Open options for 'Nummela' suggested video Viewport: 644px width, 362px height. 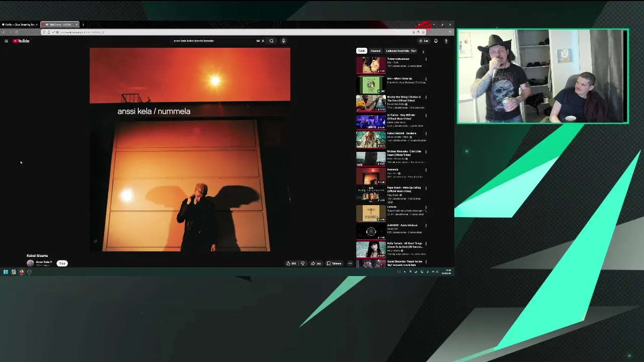426,170
